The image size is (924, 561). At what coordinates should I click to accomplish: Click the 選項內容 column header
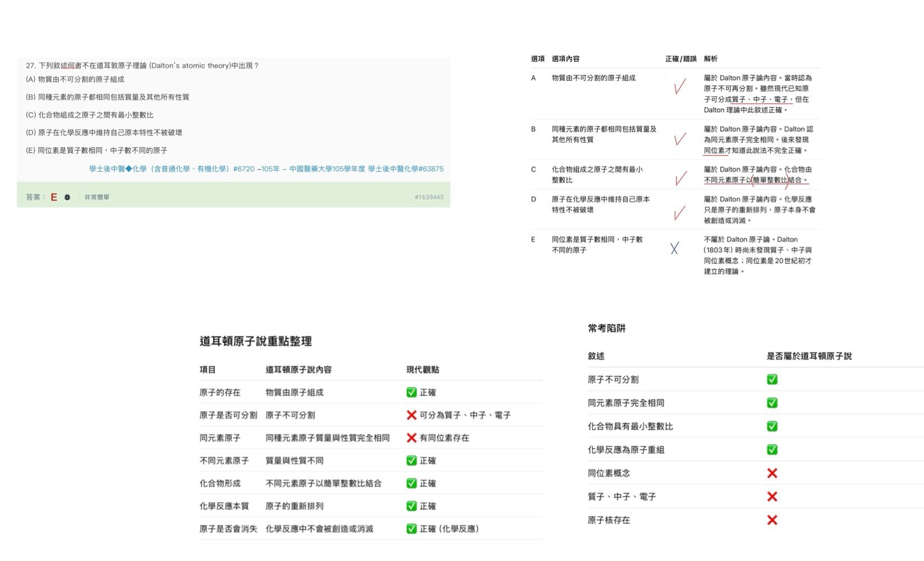point(565,59)
